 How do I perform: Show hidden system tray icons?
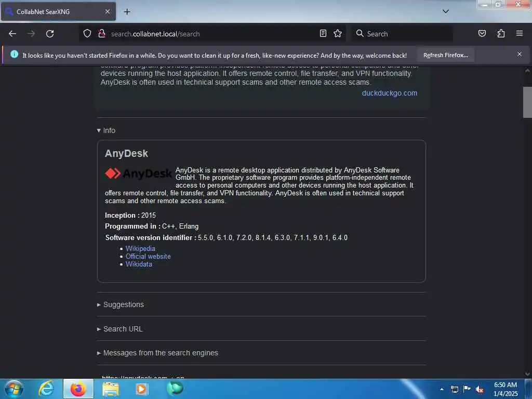tap(442, 389)
